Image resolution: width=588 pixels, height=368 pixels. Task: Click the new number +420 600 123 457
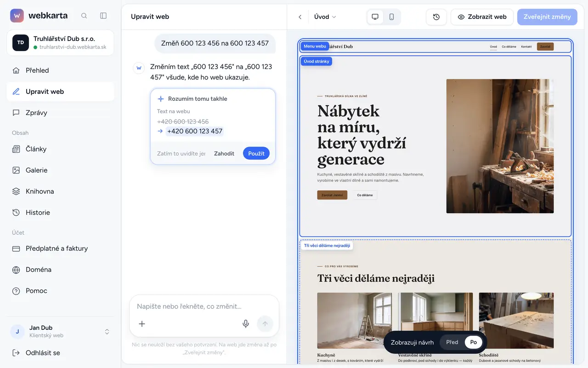pyautogui.click(x=195, y=131)
